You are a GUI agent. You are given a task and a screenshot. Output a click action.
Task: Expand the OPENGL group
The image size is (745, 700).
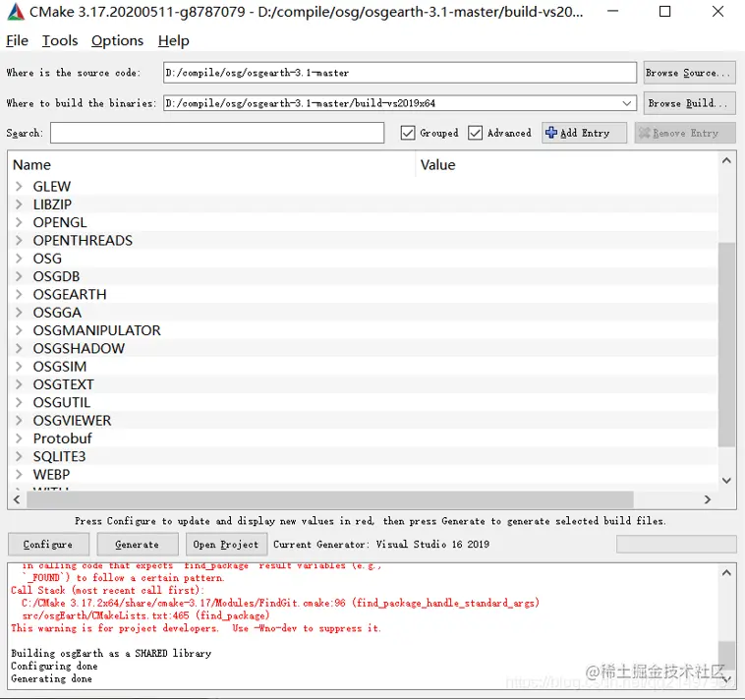(x=19, y=222)
